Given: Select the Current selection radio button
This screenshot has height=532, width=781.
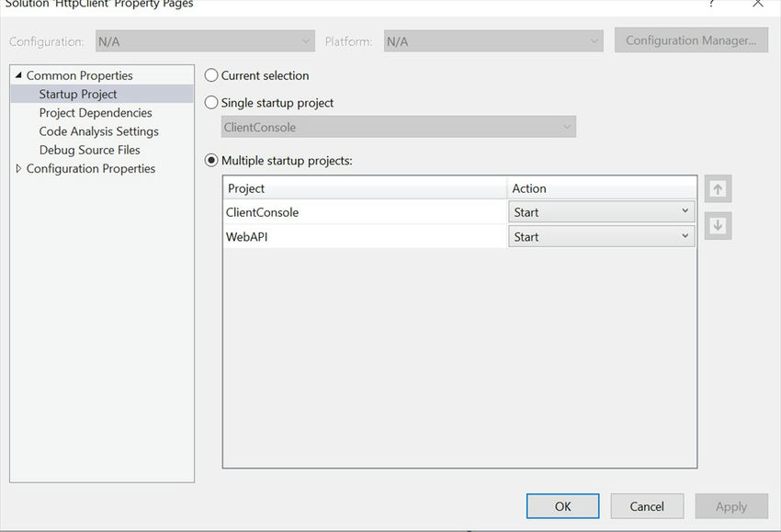Looking at the screenshot, I should (212, 75).
